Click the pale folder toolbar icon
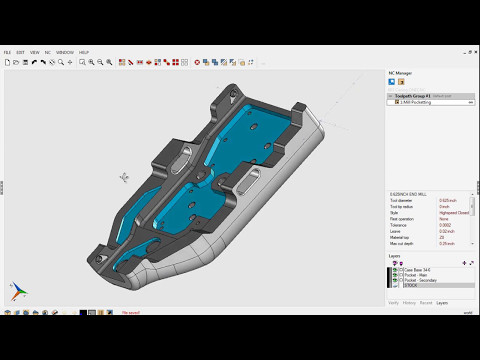The height and width of the screenshot is (360, 480). click(x=242, y=62)
